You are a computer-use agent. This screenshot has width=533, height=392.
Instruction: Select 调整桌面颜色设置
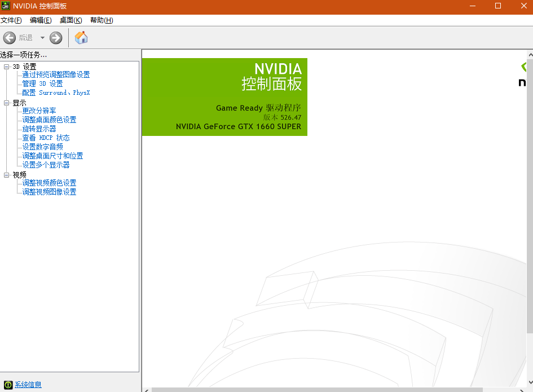click(x=49, y=120)
